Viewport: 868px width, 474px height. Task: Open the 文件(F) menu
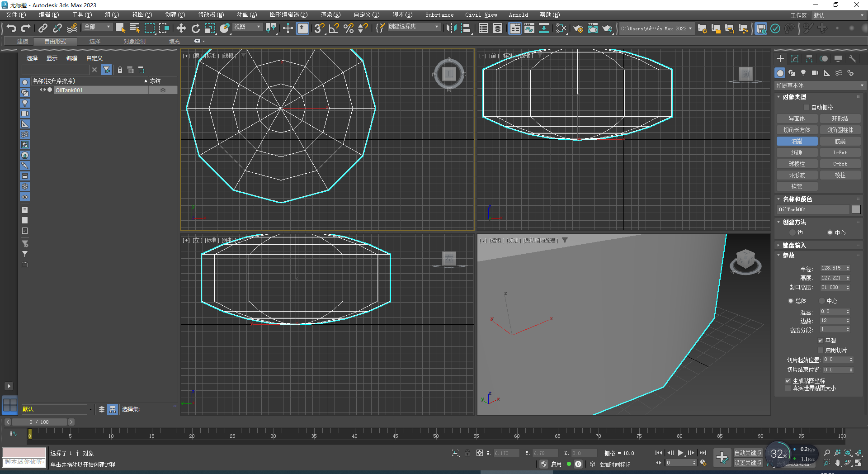tap(16, 15)
